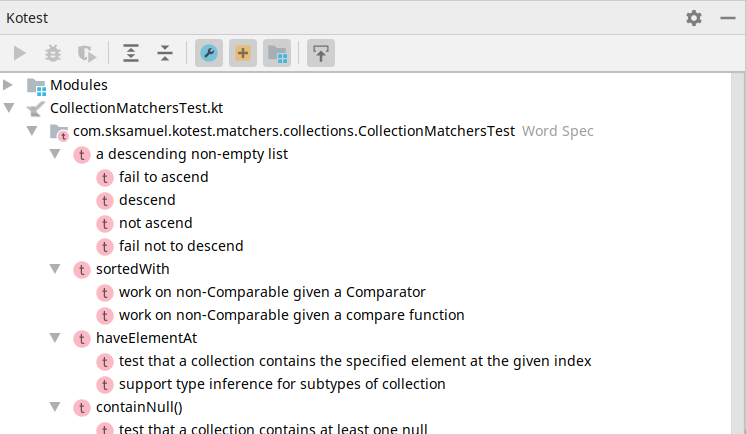Toggle the autoscroll to source arrow

coord(321,53)
